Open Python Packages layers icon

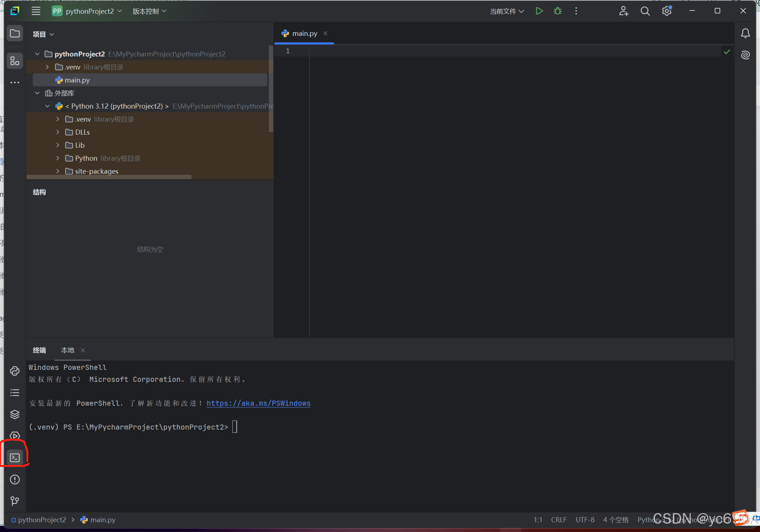click(x=15, y=414)
